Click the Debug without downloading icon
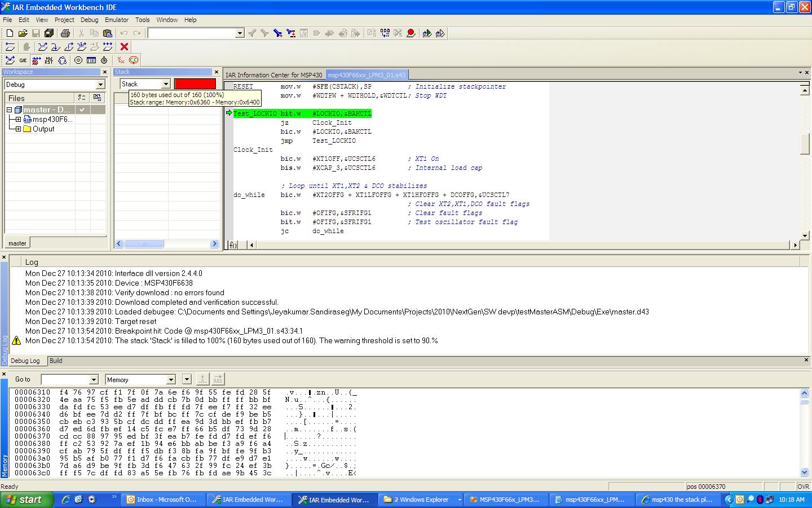812x508 pixels. coord(440,33)
